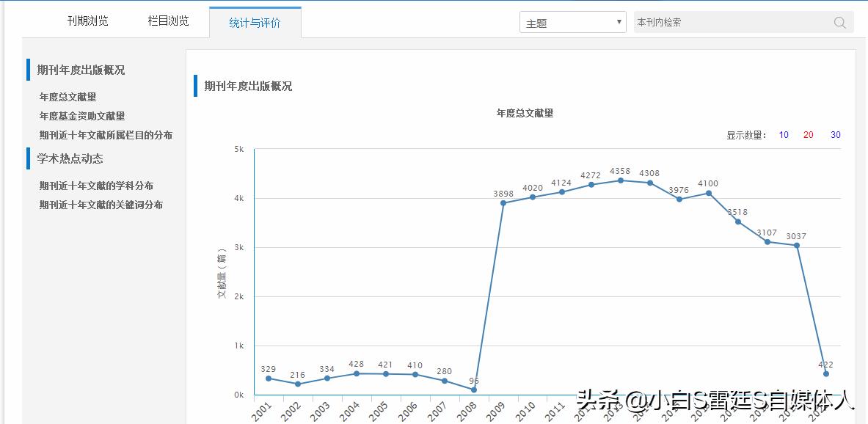
Task: Click the 2008 low data point labeled 96
Action: (475, 390)
